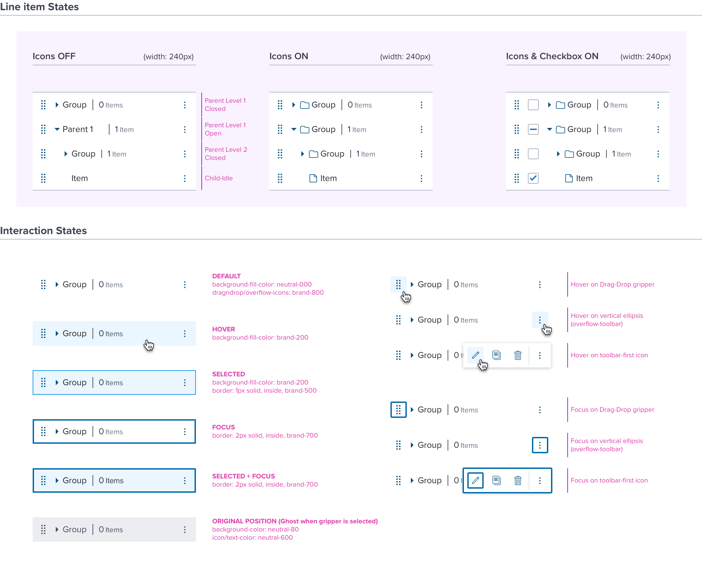Click the gripper of the Icons OFF Item row
Image resolution: width=702 pixels, height=588 pixels.
[43, 178]
